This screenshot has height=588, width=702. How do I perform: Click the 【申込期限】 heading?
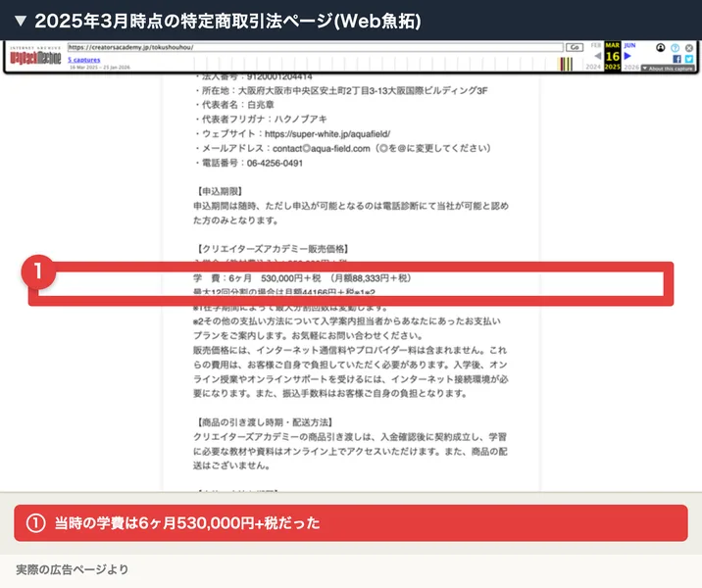pos(220,191)
